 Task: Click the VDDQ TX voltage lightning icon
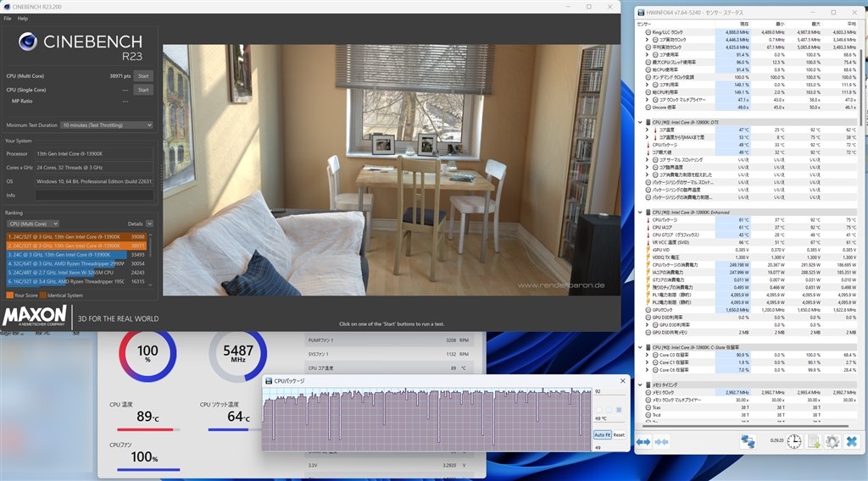tap(648, 257)
